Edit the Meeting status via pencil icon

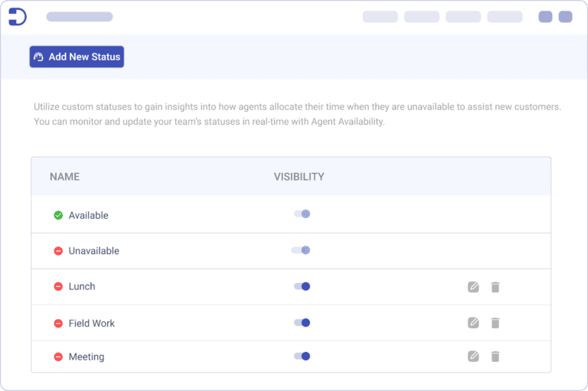(473, 357)
